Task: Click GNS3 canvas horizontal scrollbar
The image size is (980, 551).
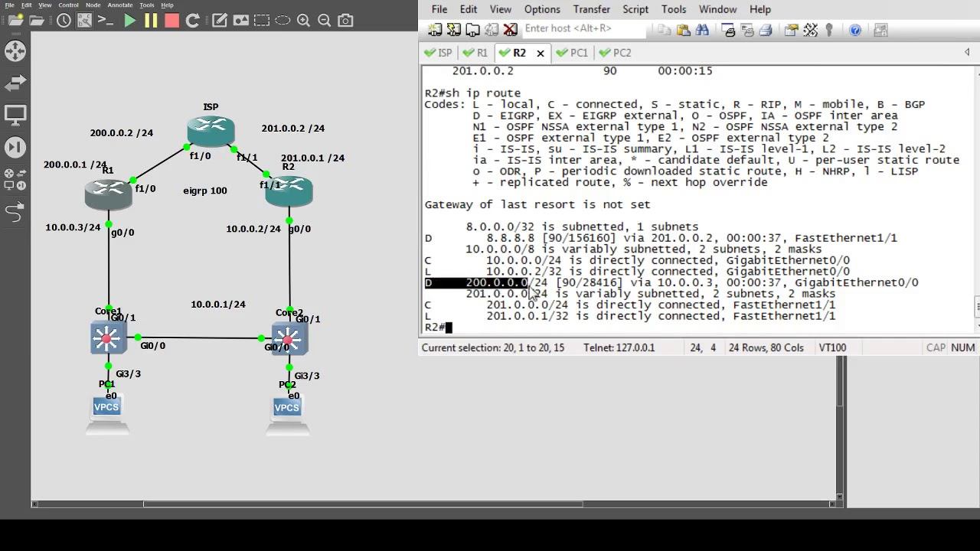Action: coord(363,504)
